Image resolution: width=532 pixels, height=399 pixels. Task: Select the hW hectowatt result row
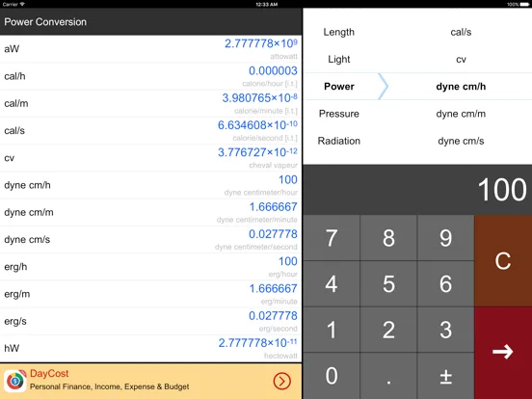pos(150,349)
